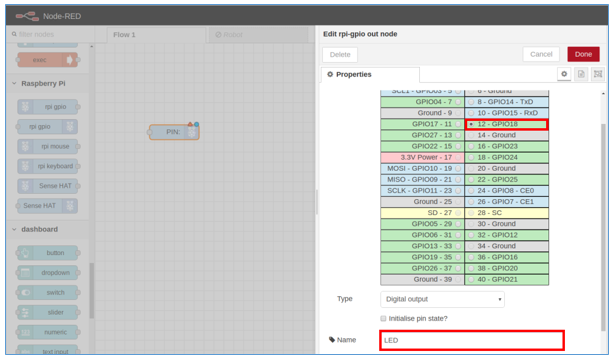
Task: Click the Cancel button
Action: coord(541,54)
